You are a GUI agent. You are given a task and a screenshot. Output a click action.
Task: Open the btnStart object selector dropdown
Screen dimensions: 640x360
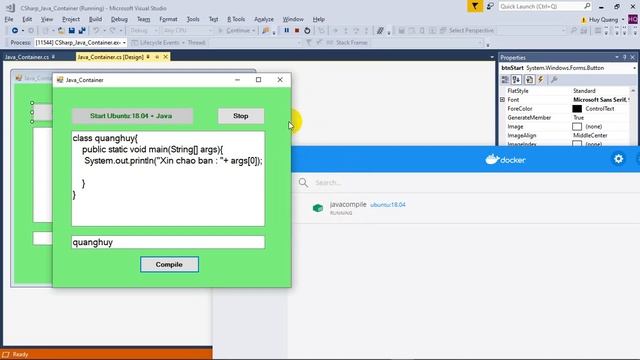tap(635, 68)
